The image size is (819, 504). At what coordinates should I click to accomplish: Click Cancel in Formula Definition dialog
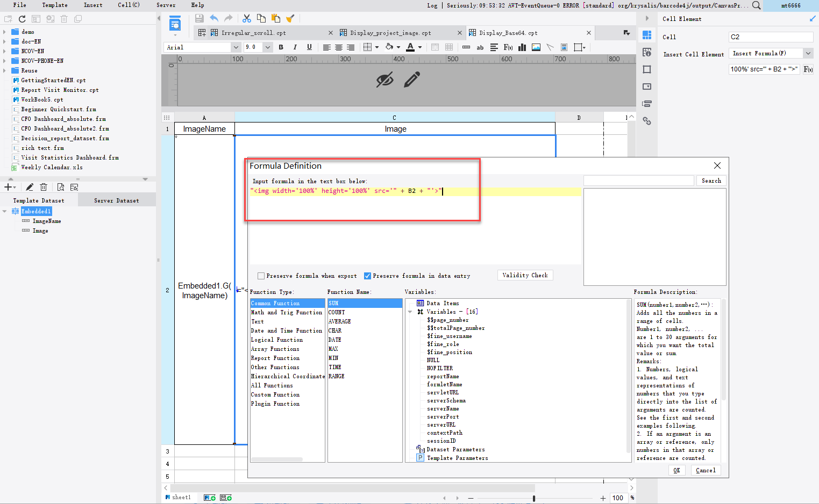click(x=706, y=470)
